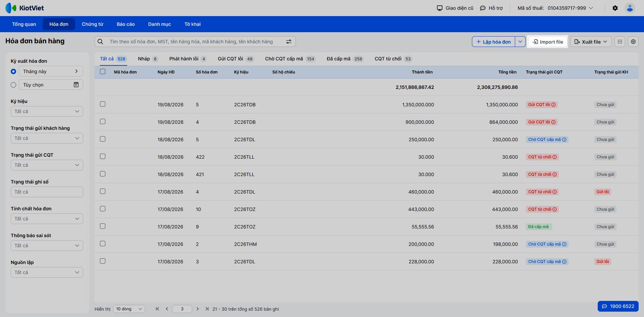644x317 pixels.
Task: Check the invoice 422 row
Action: coord(103,156)
